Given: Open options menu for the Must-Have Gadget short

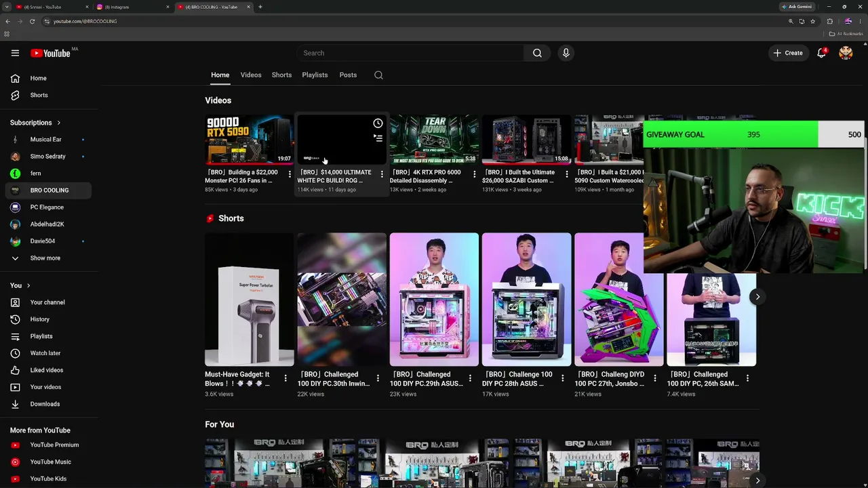Looking at the screenshot, I should tap(285, 378).
